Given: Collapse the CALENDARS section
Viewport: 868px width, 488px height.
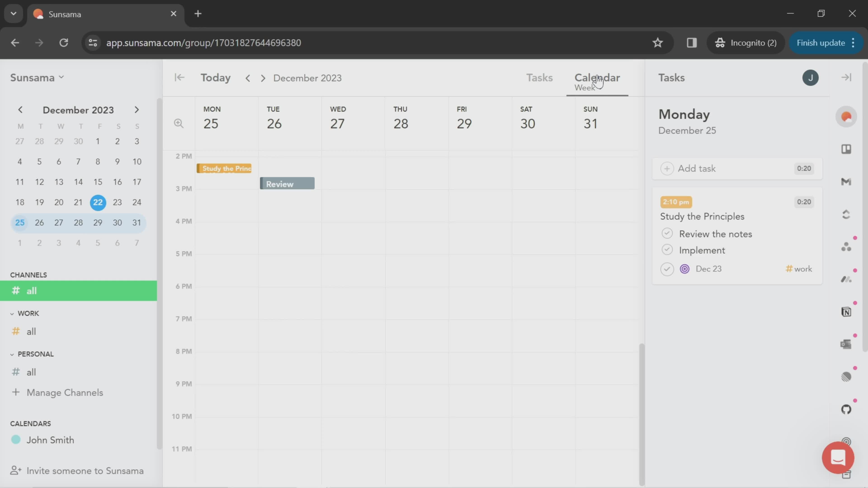Looking at the screenshot, I should pyautogui.click(x=31, y=424).
